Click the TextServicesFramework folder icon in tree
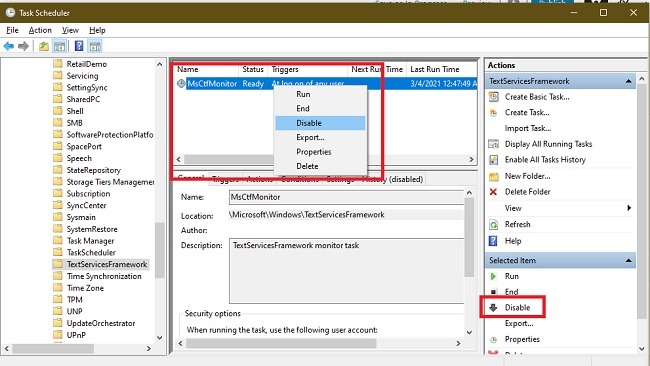Image resolution: width=650 pixels, height=366 pixels. click(x=58, y=264)
